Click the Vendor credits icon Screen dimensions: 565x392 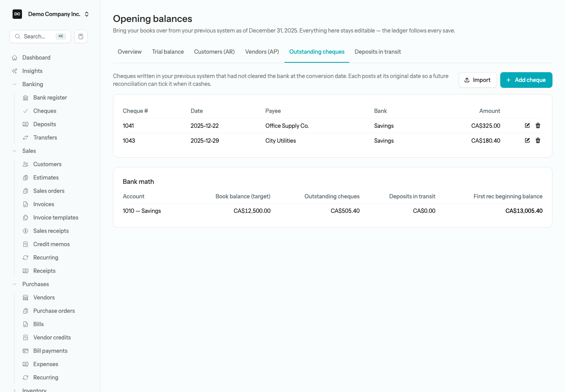pyautogui.click(x=26, y=338)
